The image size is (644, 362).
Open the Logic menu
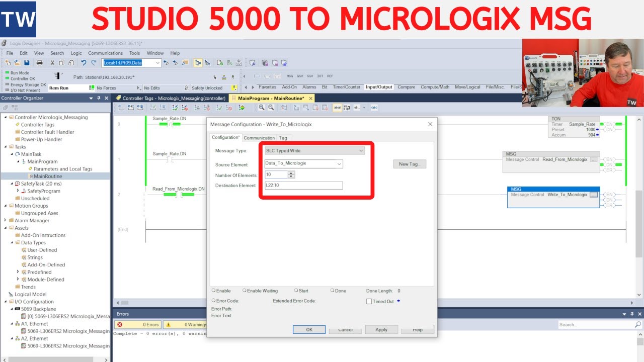click(x=76, y=53)
